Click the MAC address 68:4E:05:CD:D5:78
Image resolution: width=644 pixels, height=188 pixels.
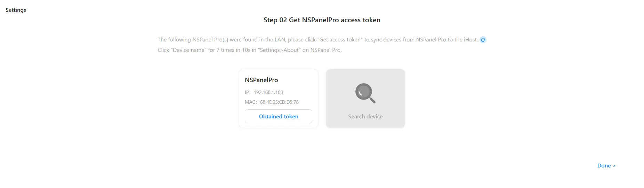coord(279,102)
